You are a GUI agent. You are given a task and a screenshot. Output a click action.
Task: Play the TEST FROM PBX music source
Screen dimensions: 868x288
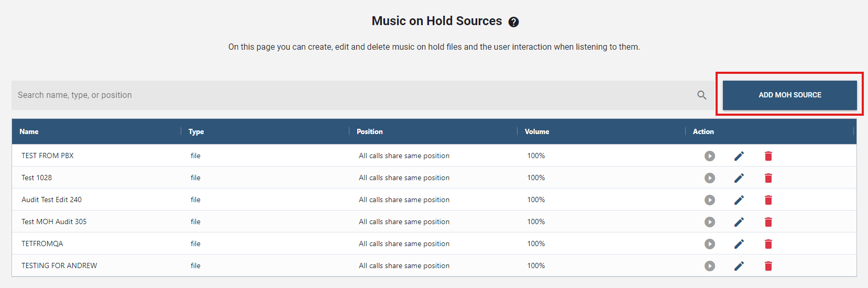pos(709,156)
